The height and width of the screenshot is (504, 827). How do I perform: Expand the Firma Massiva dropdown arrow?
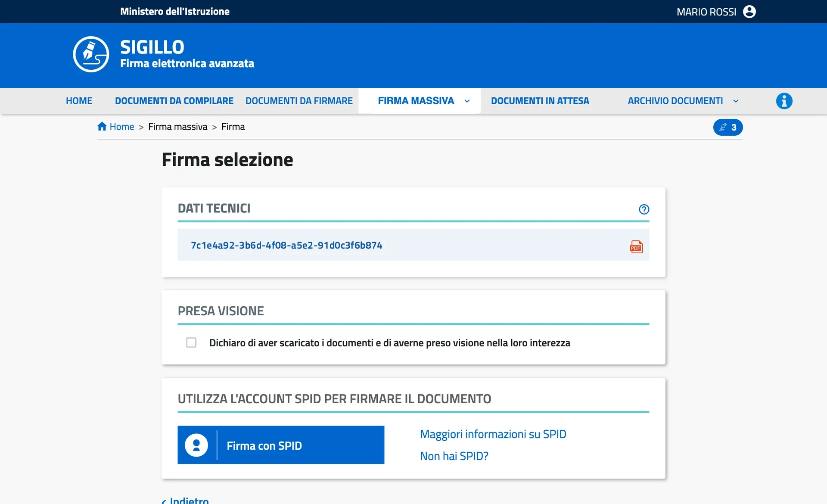click(467, 101)
